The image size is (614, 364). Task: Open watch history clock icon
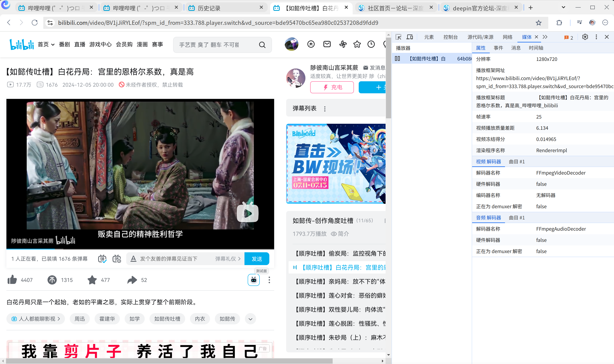(371, 44)
